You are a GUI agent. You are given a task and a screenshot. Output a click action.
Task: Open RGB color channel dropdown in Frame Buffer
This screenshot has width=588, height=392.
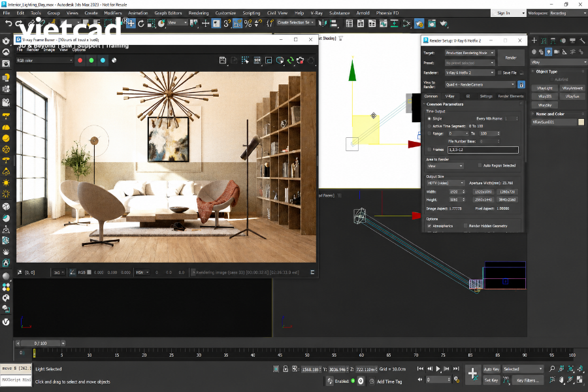44,60
